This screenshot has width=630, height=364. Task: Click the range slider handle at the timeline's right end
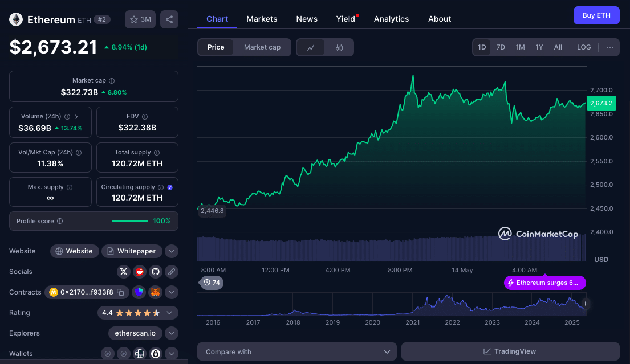point(586,304)
